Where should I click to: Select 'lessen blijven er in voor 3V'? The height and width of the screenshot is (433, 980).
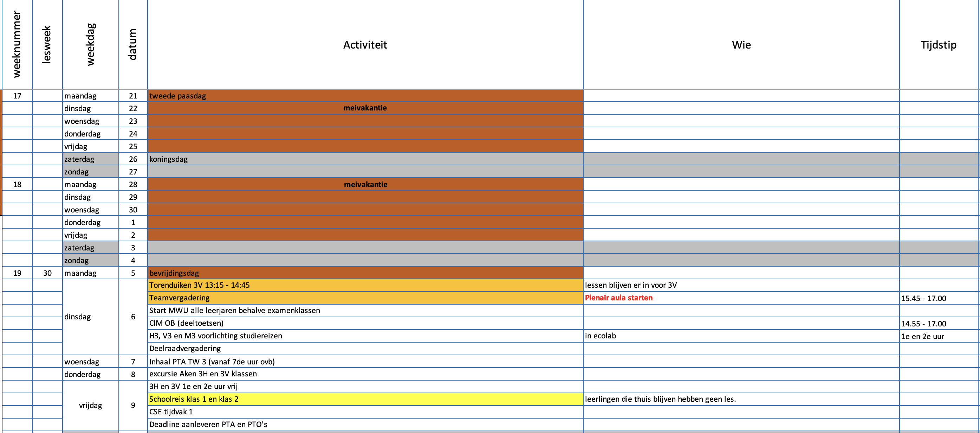pos(741,285)
